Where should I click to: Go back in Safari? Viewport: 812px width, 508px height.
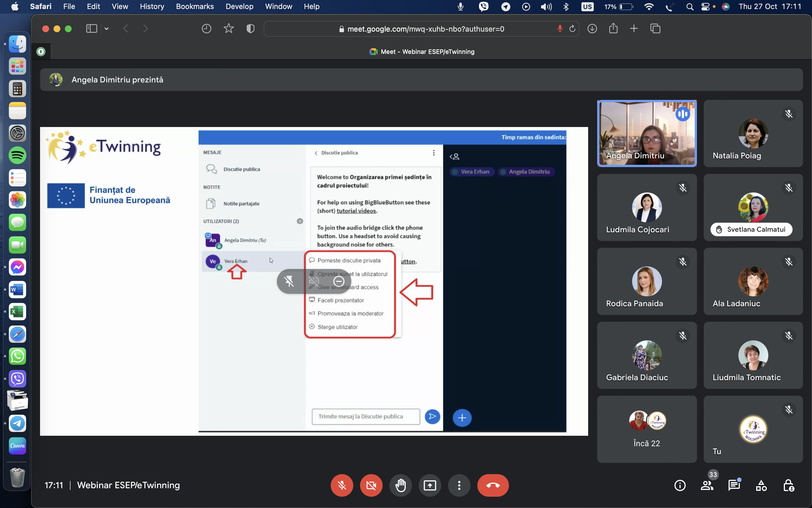[x=125, y=29]
